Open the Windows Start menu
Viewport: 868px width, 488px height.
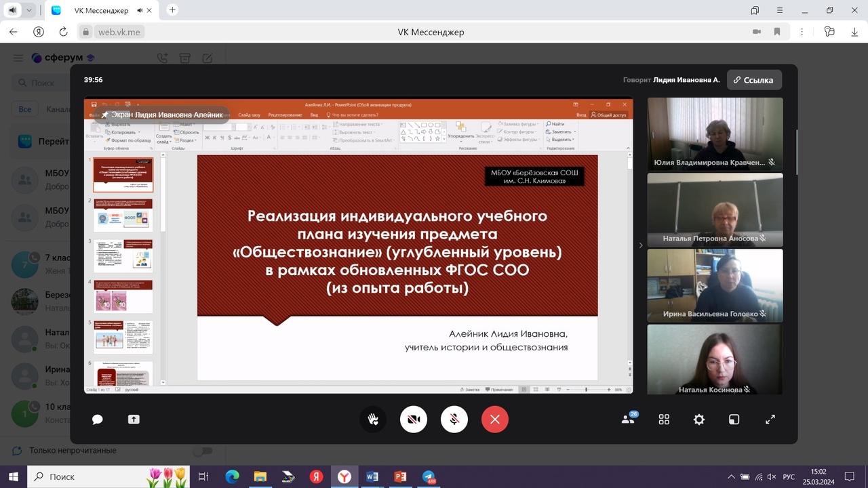(x=14, y=476)
